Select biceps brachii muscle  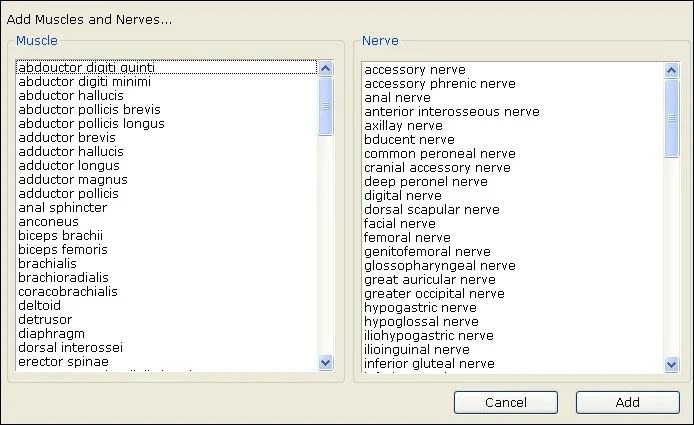pos(60,236)
